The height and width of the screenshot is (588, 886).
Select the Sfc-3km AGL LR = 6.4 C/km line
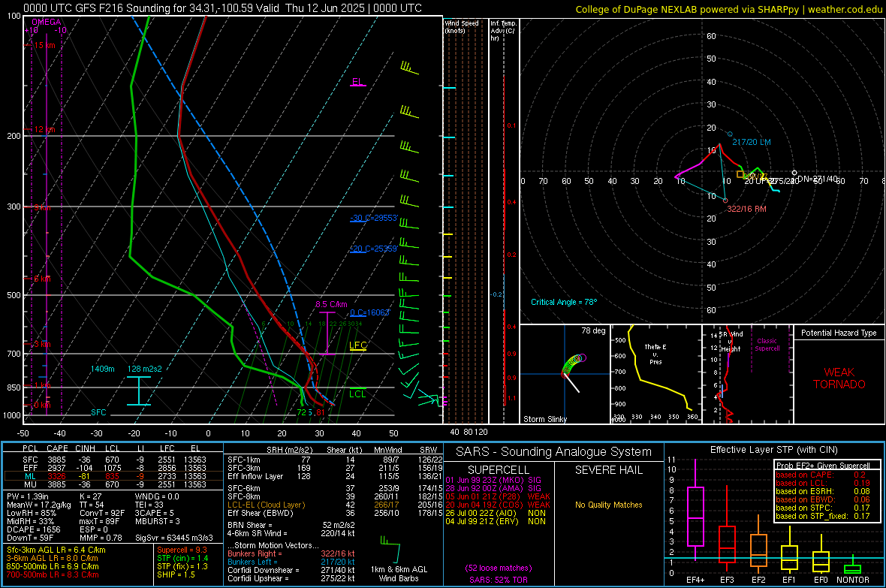coord(56,550)
